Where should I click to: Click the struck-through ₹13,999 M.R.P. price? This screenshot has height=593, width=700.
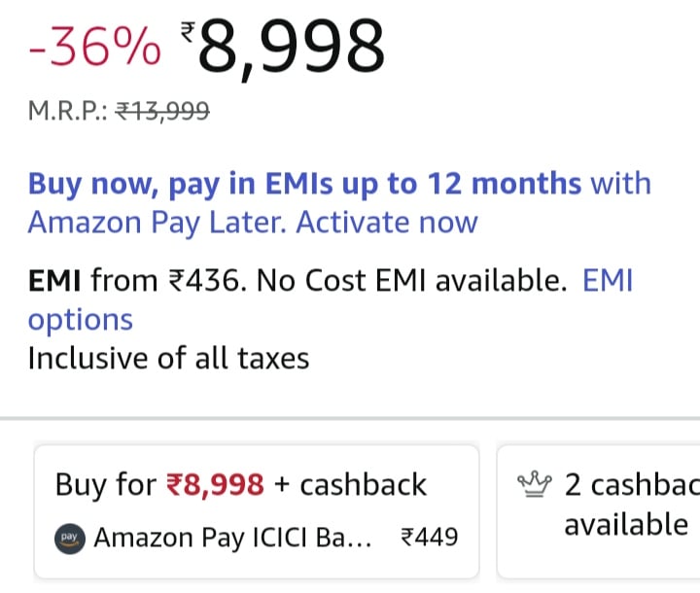(162, 112)
